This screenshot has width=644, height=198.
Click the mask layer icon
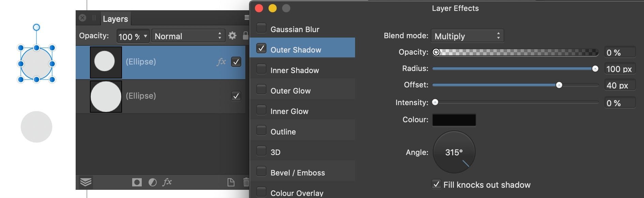click(x=137, y=182)
